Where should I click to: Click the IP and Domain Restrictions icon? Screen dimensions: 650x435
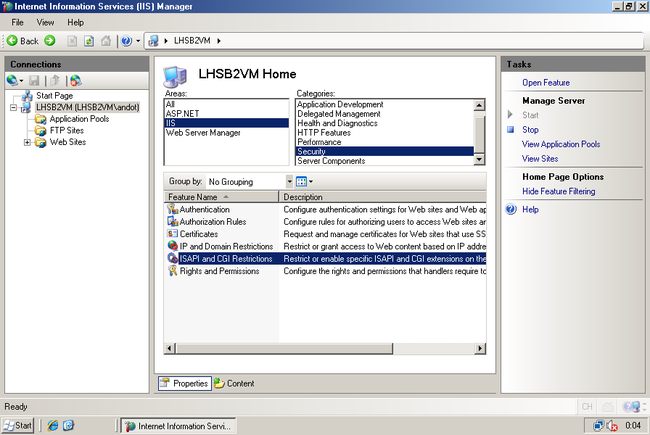pos(172,246)
